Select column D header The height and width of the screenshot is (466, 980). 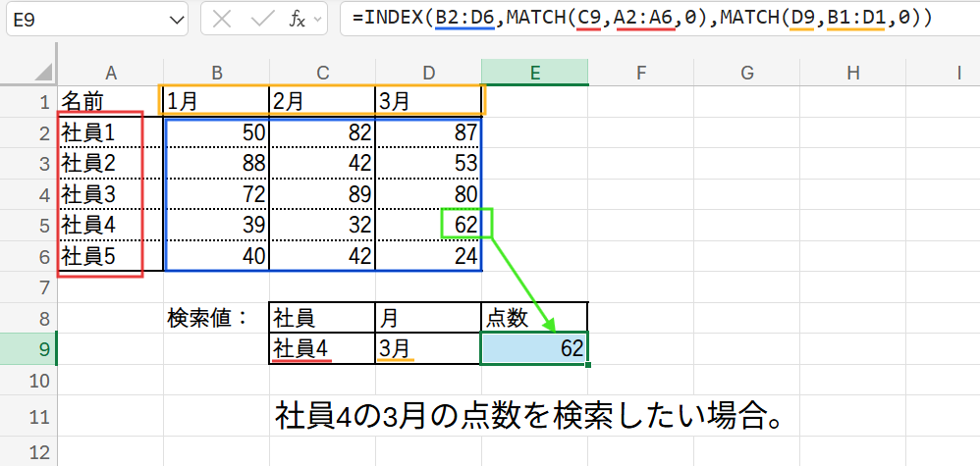point(428,73)
